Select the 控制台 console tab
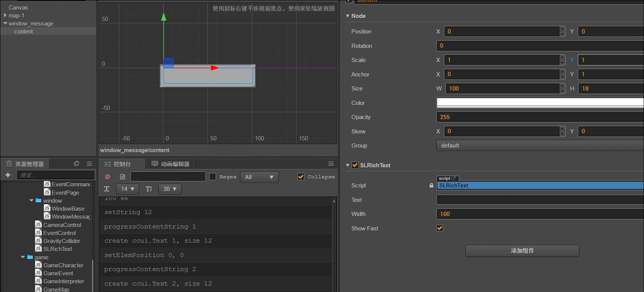This screenshot has height=292, width=644. click(122, 164)
